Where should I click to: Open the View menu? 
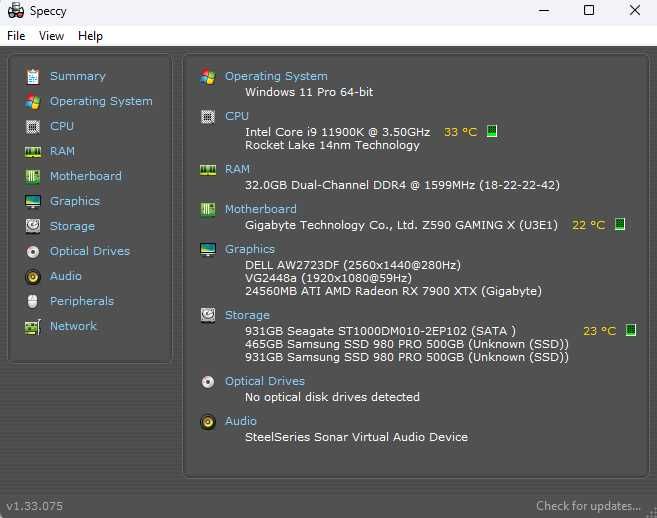[51, 36]
